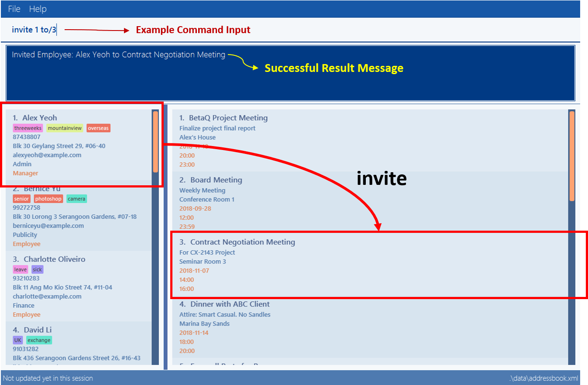The image size is (588, 385).
Task: Click Alex Yeoh's Admin department
Action: 22,164
